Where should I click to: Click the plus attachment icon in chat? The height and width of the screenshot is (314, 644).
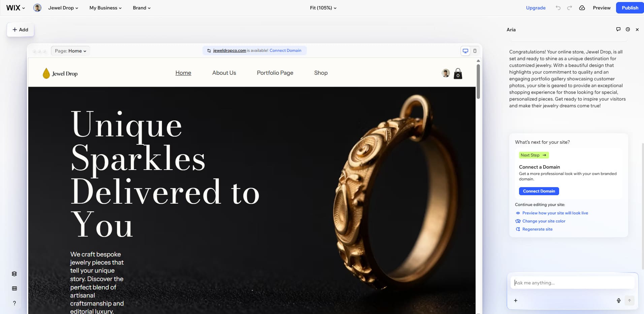pos(516,301)
